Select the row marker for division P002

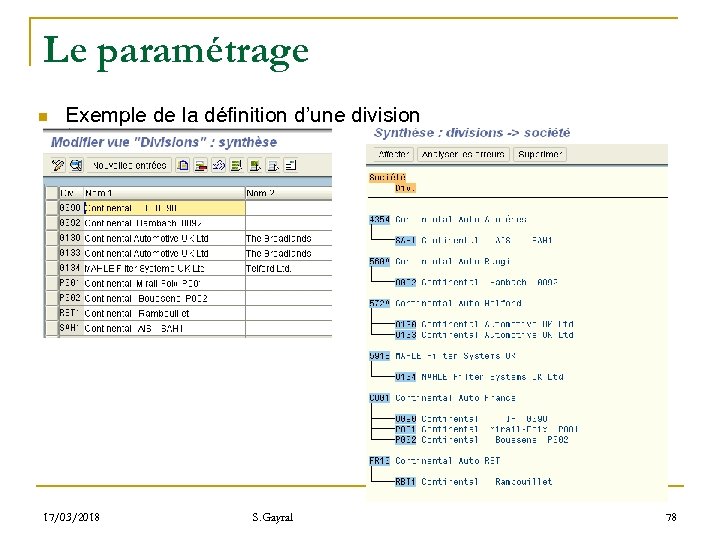[52, 298]
